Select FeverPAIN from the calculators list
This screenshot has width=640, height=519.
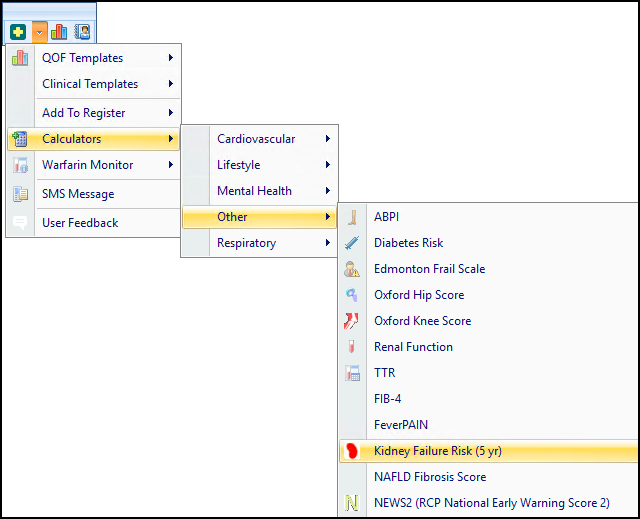pos(401,425)
